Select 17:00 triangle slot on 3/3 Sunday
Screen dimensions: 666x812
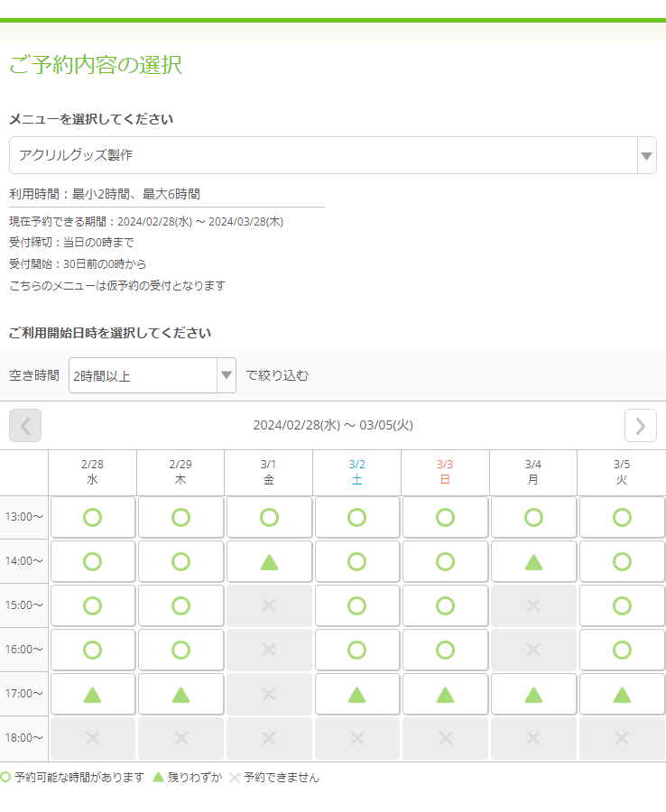pyautogui.click(x=445, y=695)
